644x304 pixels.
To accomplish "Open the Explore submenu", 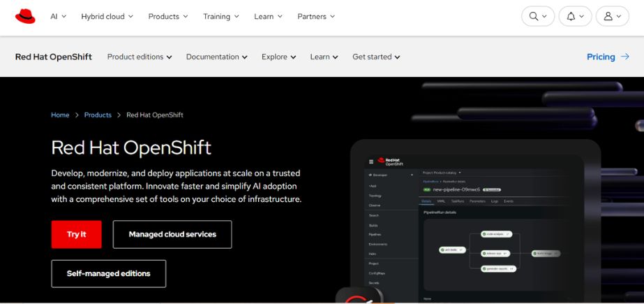I will tap(278, 57).
